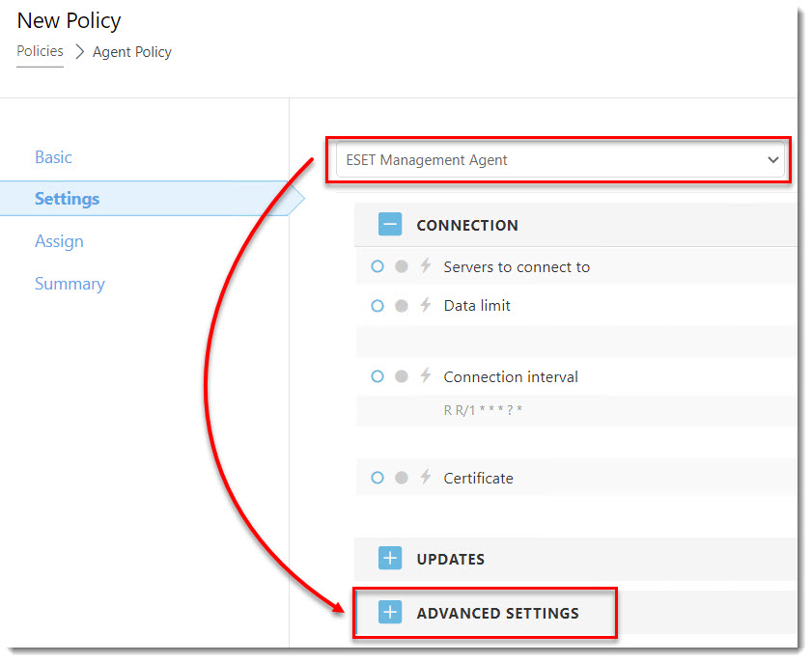Select gray dot flag for Data limit
This screenshot has height=662, width=812.
402,306
